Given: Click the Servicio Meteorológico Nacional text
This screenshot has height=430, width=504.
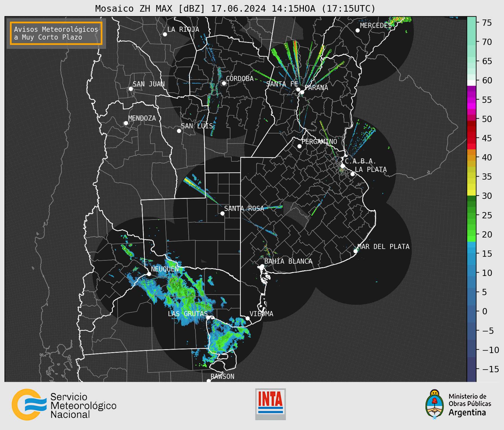Looking at the screenshot, I should click(83, 406).
